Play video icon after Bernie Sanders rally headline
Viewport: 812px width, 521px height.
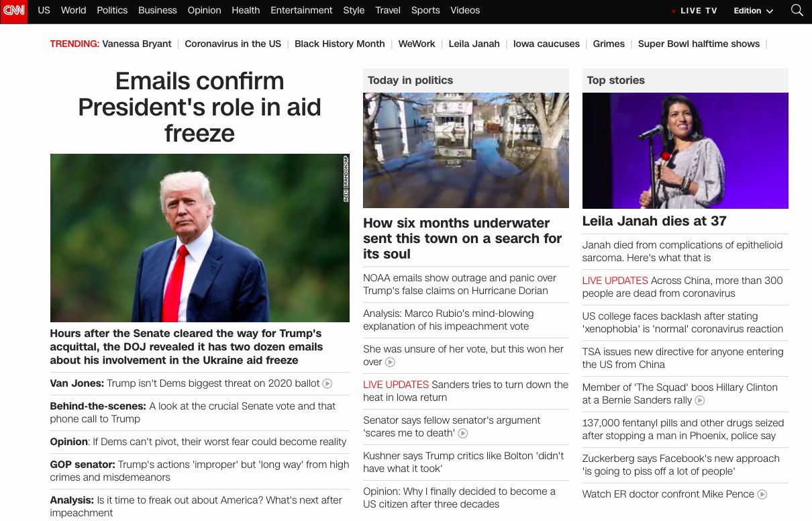[x=700, y=401]
